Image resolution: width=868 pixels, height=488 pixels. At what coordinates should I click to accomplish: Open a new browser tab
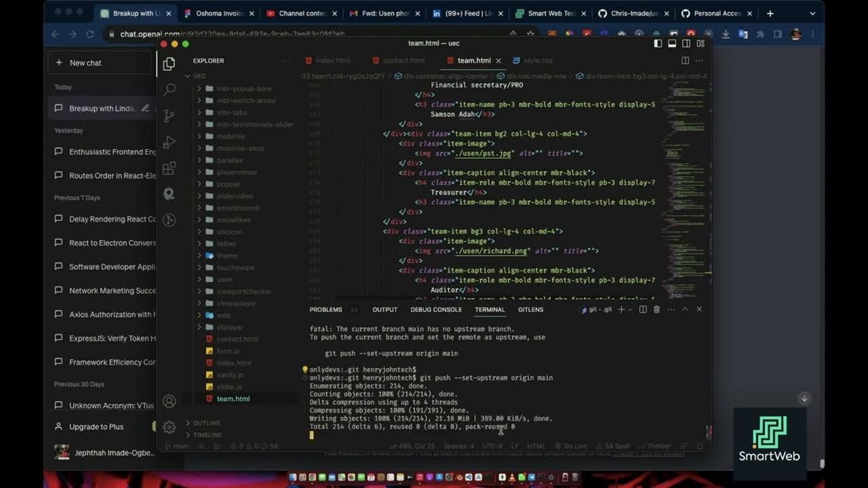tap(770, 13)
